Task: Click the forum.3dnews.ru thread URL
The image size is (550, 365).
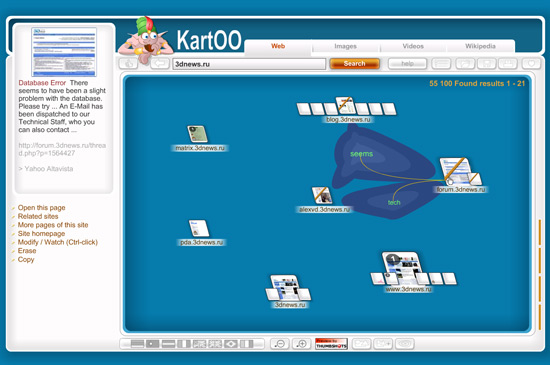Action: click(62, 149)
